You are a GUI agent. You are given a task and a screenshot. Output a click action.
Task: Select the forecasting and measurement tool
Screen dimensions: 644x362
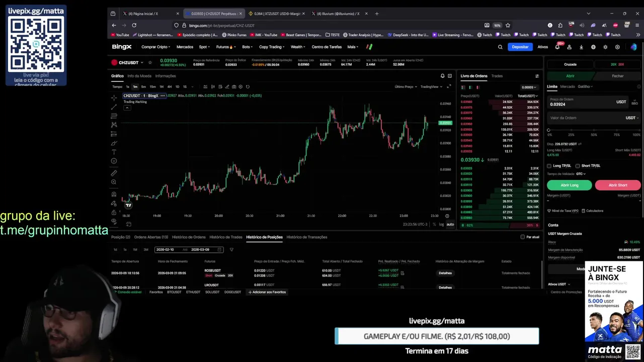click(114, 134)
